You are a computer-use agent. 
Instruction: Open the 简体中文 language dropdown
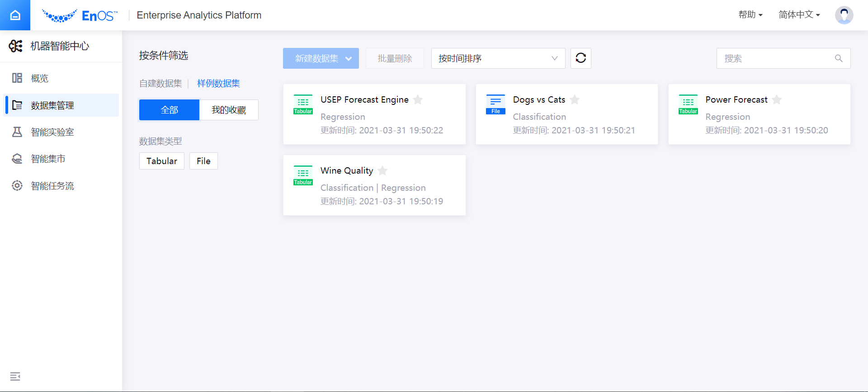point(799,15)
